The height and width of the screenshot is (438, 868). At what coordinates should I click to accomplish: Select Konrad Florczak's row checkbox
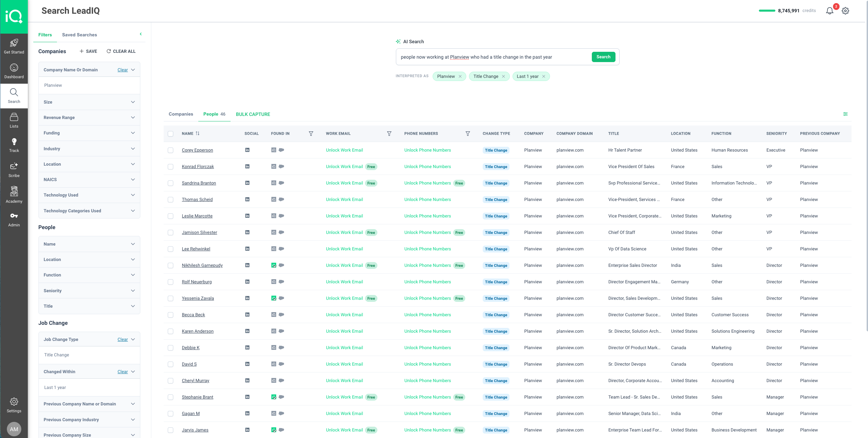[x=171, y=167]
